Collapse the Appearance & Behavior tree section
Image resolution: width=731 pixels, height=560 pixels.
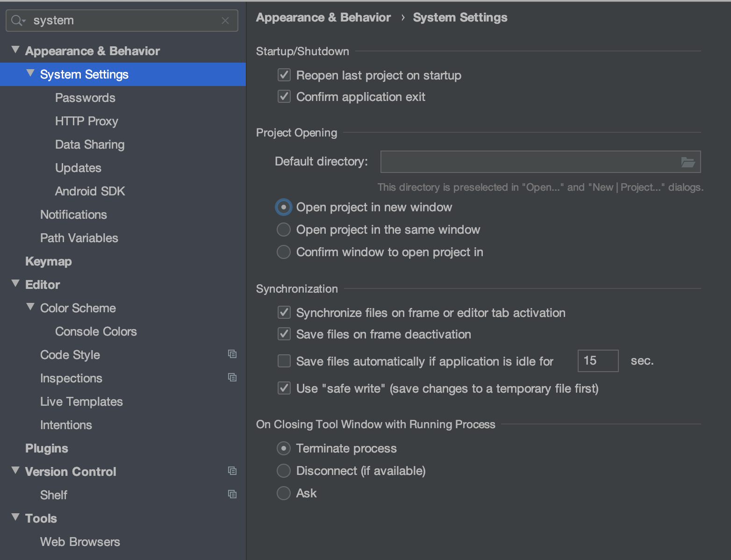pos(15,50)
